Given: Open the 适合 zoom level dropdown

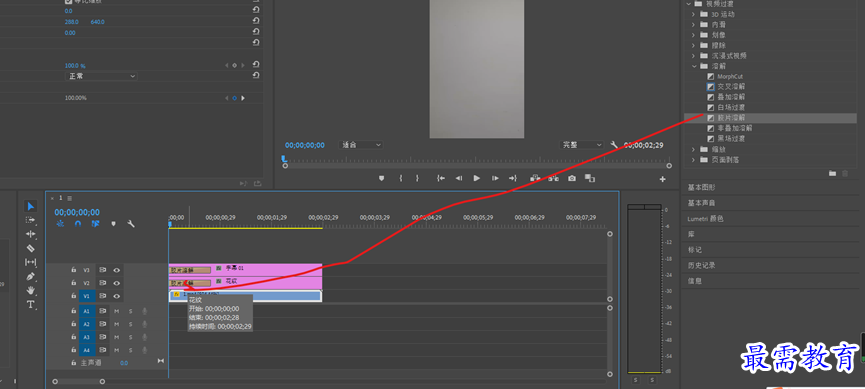Looking at the screenshot, I should pos(361,145).
